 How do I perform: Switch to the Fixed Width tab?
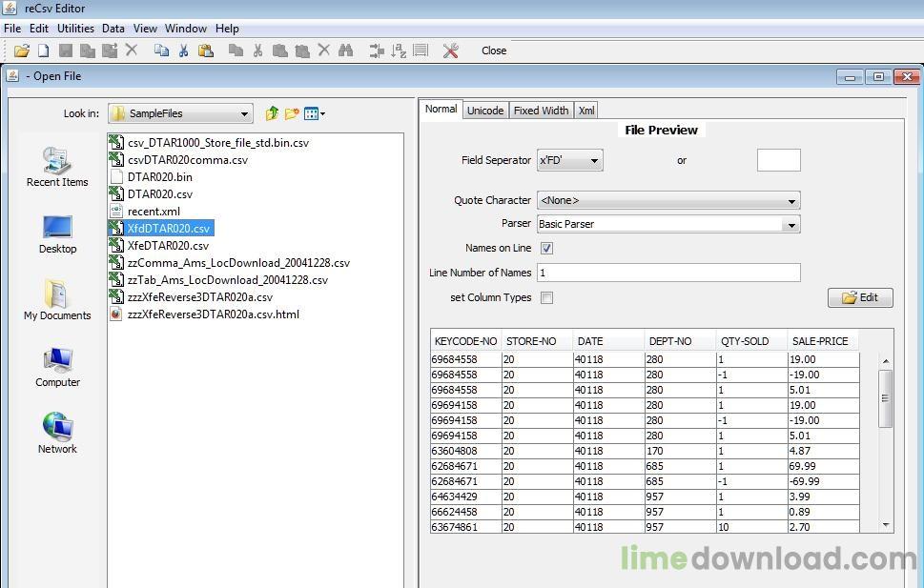click(x=541, y=111)
